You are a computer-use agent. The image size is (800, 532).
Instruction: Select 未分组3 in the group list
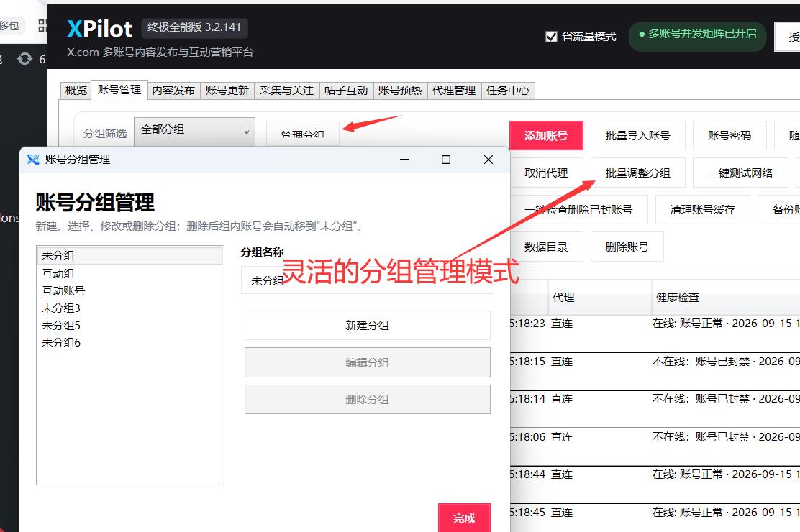tap(130, 308)
